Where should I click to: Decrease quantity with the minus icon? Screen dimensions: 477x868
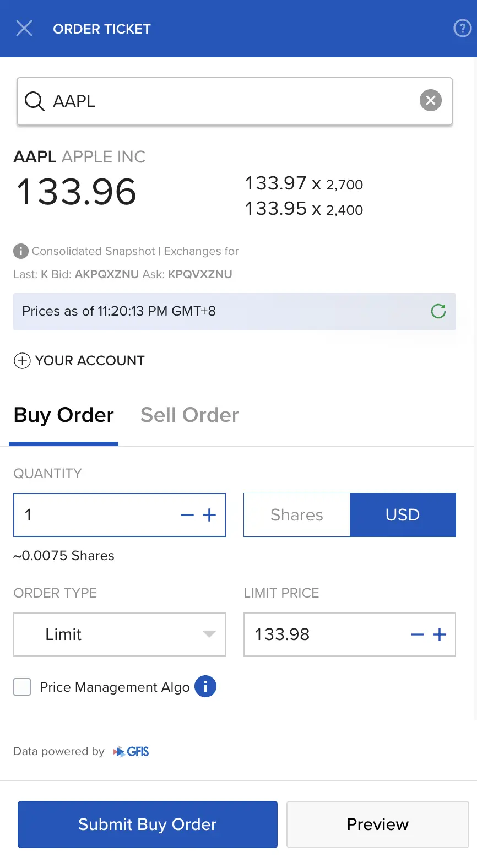click(187, 516)
